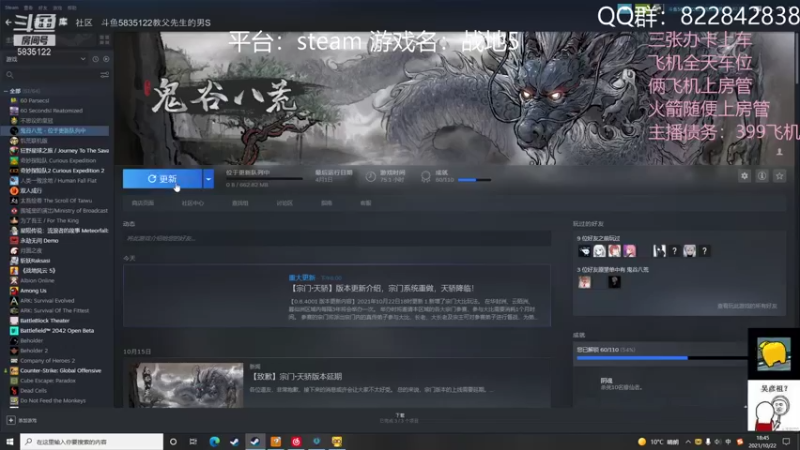Launch Microsoft Edge from taskbar
Viewport: 800px width, 450px height.
point(214,441)
